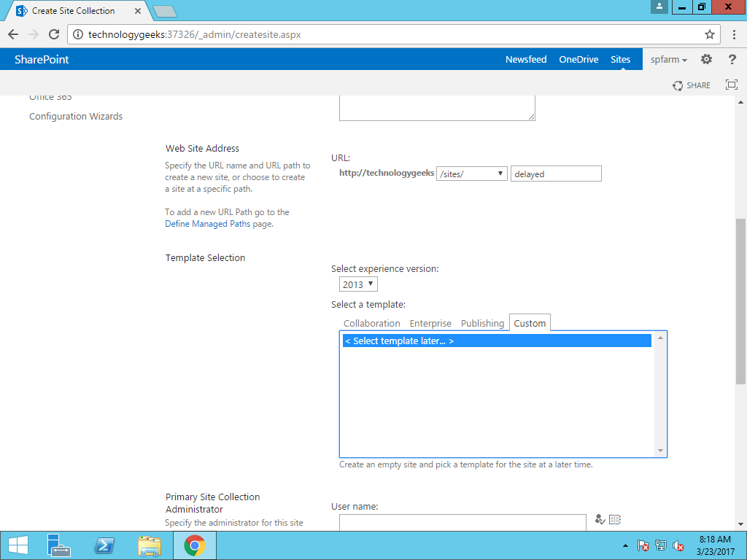Screen dimensions: 747x560
Task: Open spfarm user menu
Action: pos(669,60)
